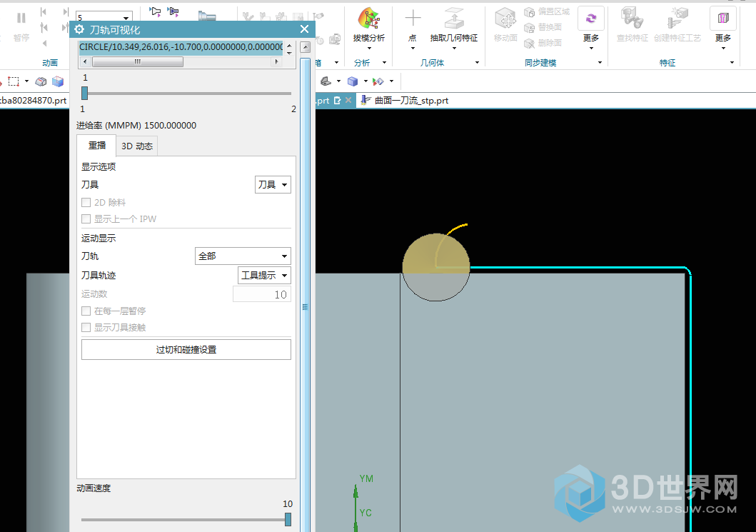This screenshot has width=756, height=532.
Task: Click Offset Region (偏置区域) command
Action: tap(547, 11)
